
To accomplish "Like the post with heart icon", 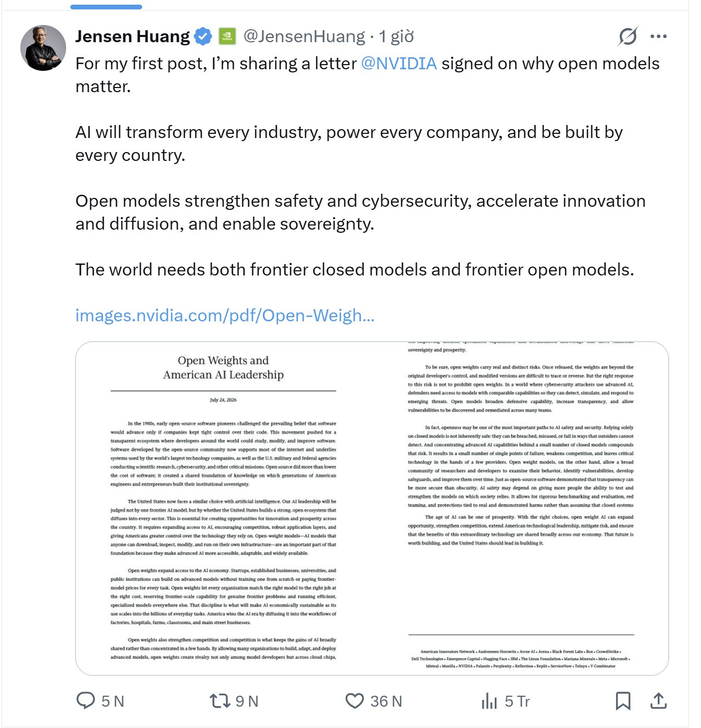I will coord(355,701).
